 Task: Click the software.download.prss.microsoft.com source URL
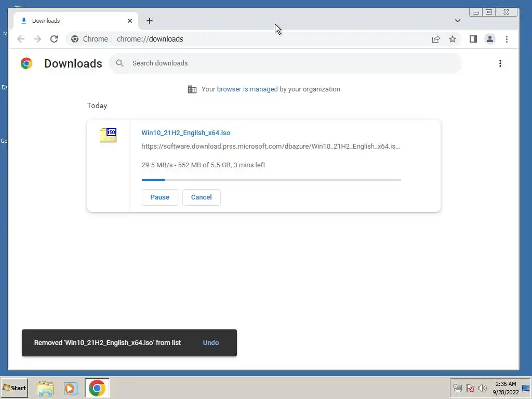pyautogui.click(x=271, y=146)
